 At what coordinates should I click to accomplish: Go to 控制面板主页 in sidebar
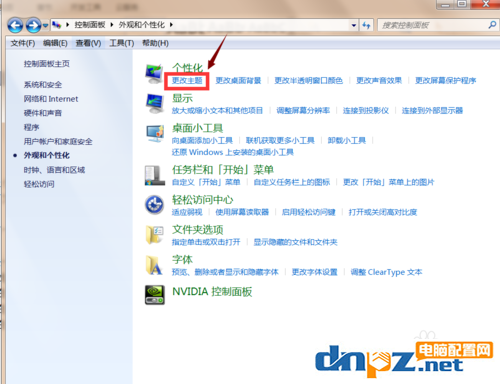[x=47, y=64]
